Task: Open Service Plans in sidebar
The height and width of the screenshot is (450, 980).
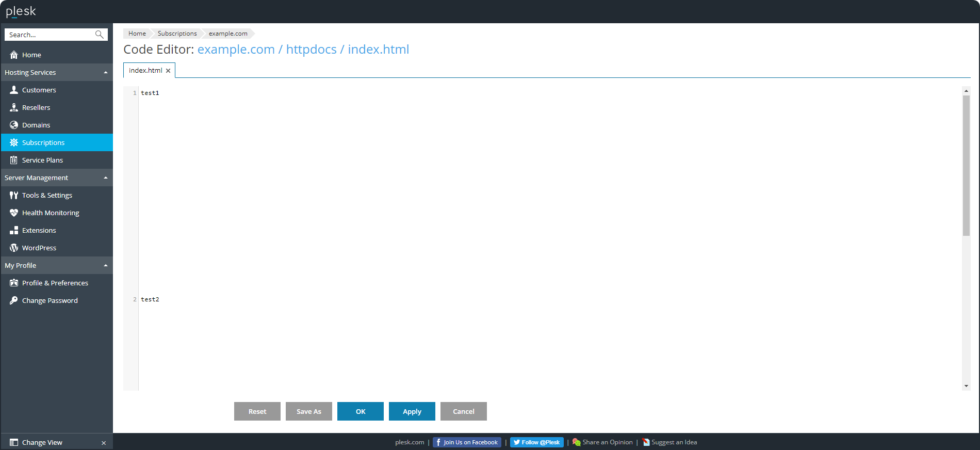Action: pos(42,160)
